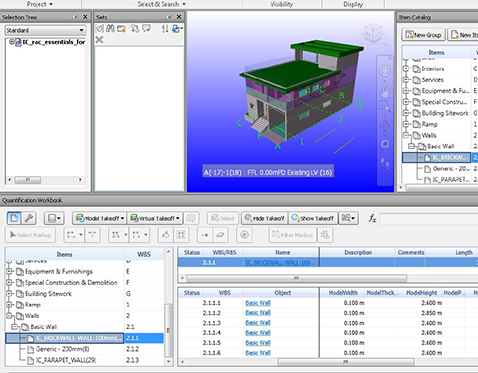The image size is (478, 373).
Task: Click the steering wheel icon on navigation bar
Action: click(x=385, y=71)
